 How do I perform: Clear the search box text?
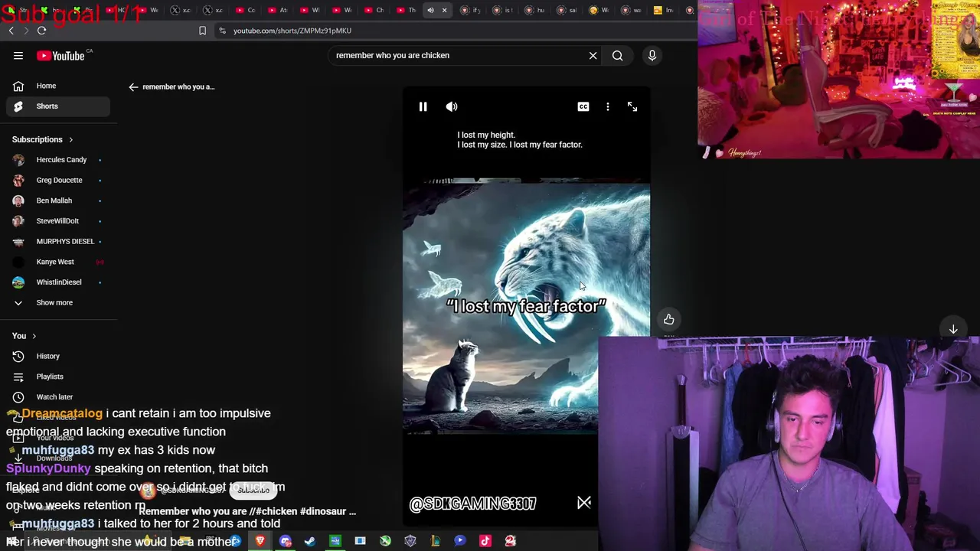(593, 55)
